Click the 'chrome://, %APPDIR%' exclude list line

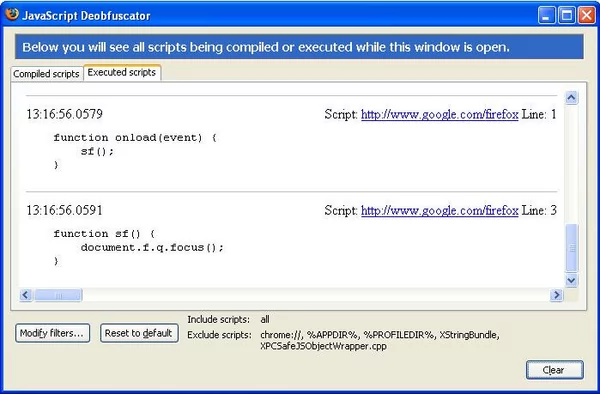click(380, 335)
